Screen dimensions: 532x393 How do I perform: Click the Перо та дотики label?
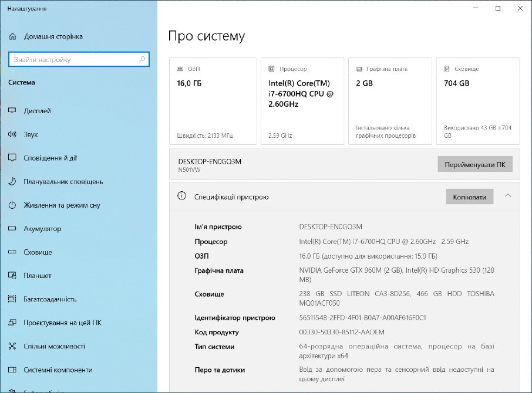click(220, 370)
